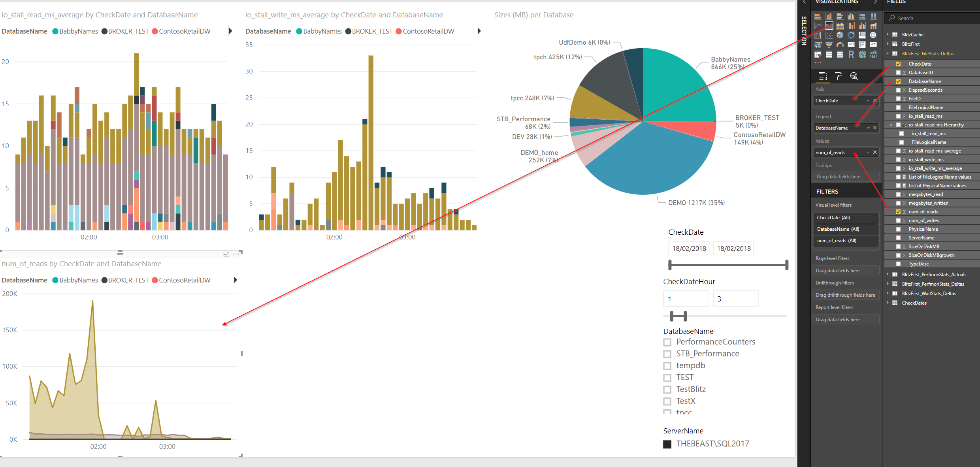Image resolution: width=980 pixels, height=467 pixels.
Task: Select the stacked bar chart visualization
Action: [818, 16]
